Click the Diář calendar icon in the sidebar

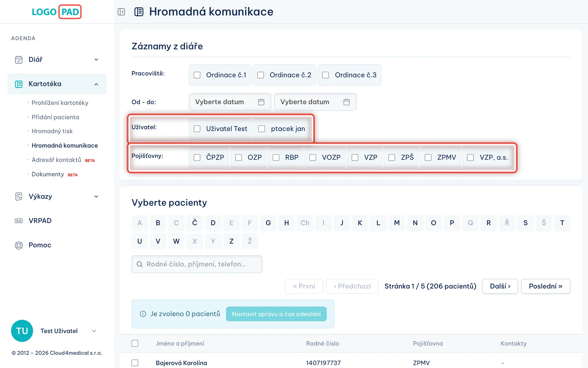(x=19, y=60)
